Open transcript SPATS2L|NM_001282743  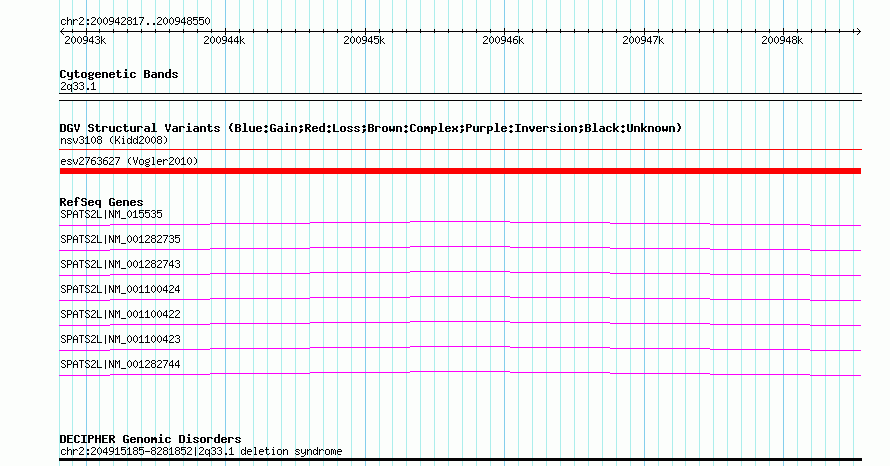120,265
